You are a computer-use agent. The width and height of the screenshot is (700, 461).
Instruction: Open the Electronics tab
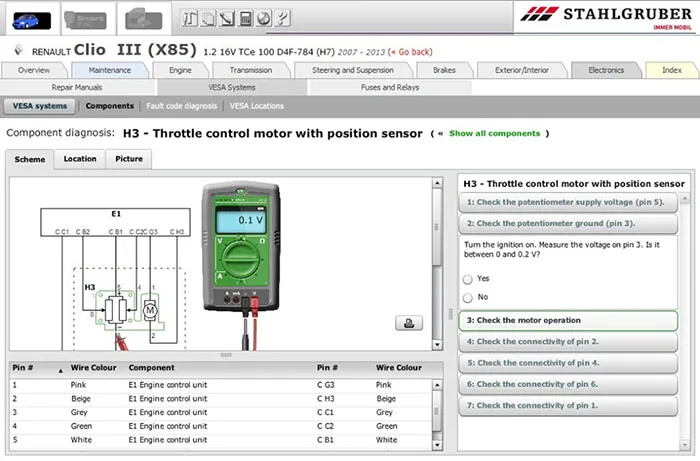[606, 71]
